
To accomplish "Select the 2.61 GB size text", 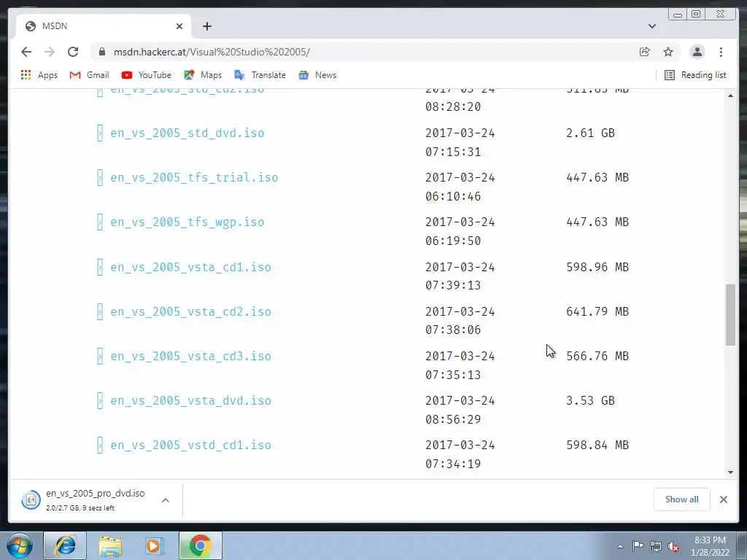I will pos(590,133).
